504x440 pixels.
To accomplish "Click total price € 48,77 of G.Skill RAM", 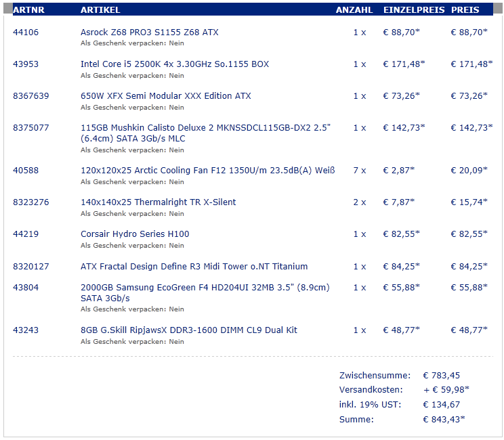I will tap(469, 330).
